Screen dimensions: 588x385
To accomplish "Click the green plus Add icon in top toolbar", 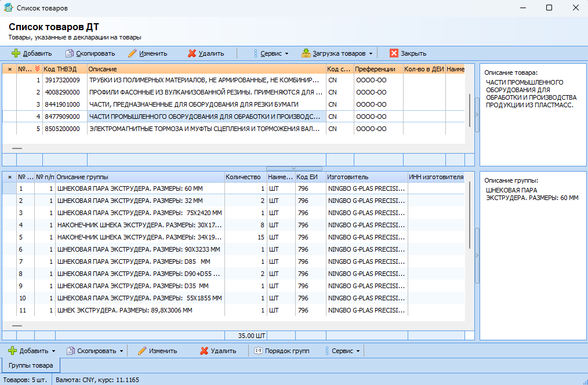I will tap(16, 53).
